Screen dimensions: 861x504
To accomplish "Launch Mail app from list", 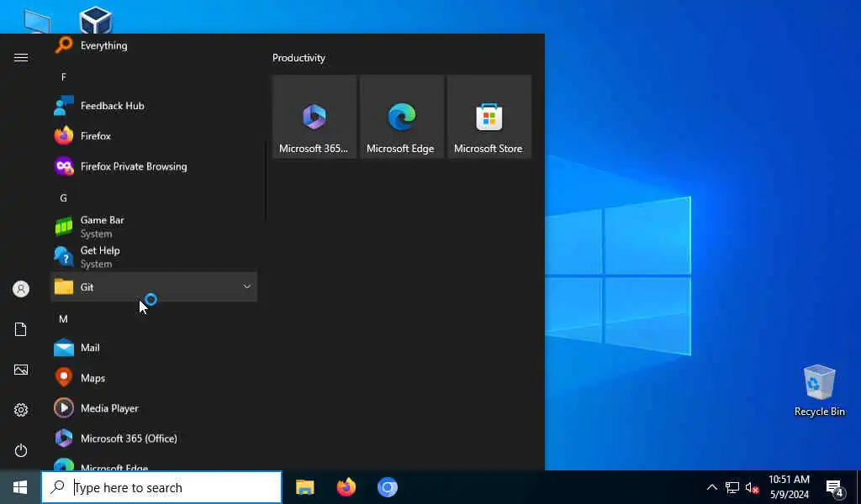I will tap(154, 348).
